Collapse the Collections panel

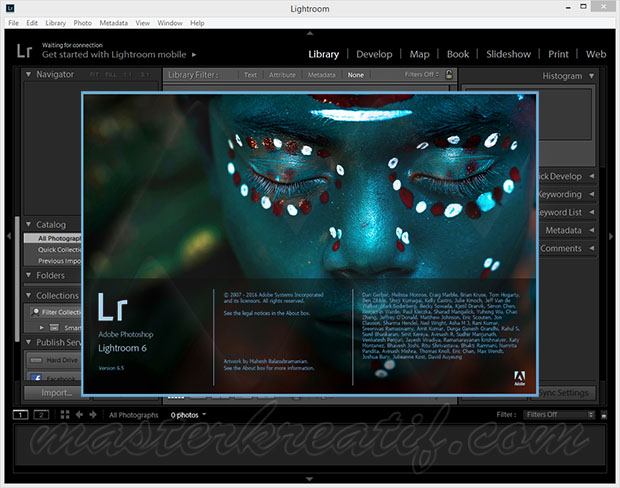pos(28,295)
